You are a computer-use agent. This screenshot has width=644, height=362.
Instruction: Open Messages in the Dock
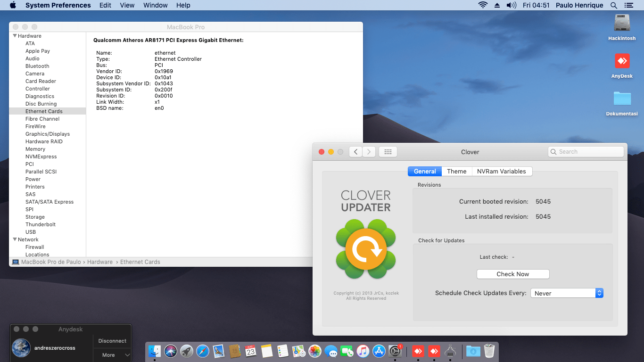click(x=331, y=351)
